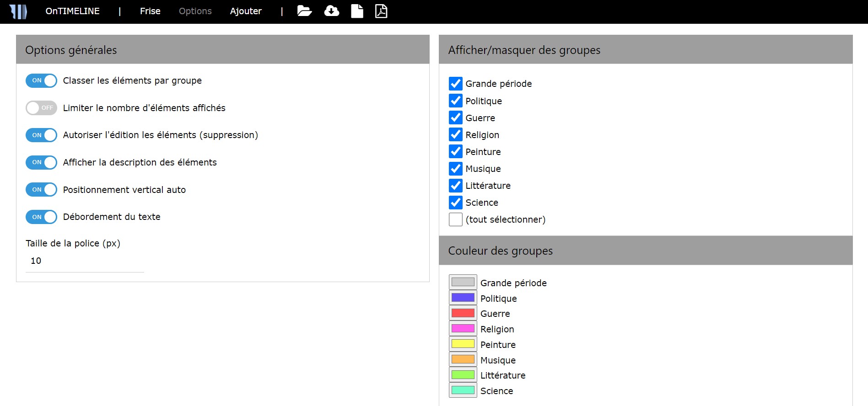
Task: Check the (tout sélectionner) checkbox
Action: [x=455, y=219]
